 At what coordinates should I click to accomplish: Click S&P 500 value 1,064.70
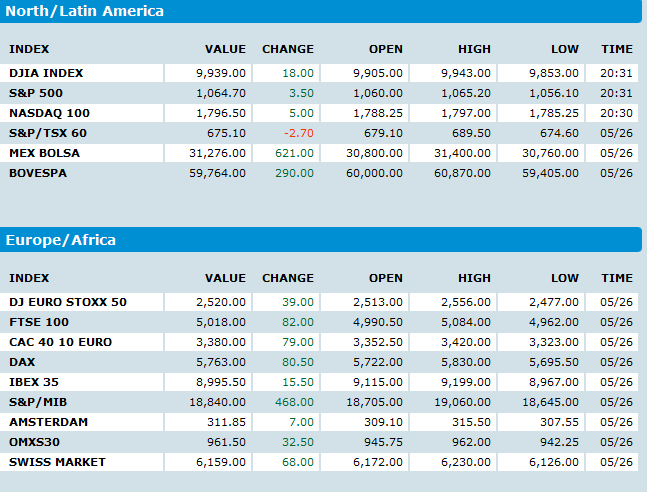[221, 93]
